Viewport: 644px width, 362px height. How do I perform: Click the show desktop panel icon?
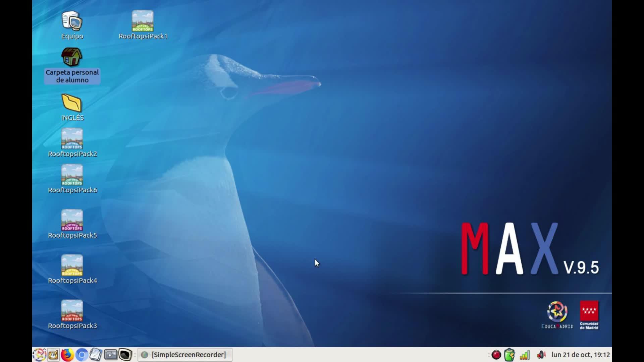tap(53, 355)
